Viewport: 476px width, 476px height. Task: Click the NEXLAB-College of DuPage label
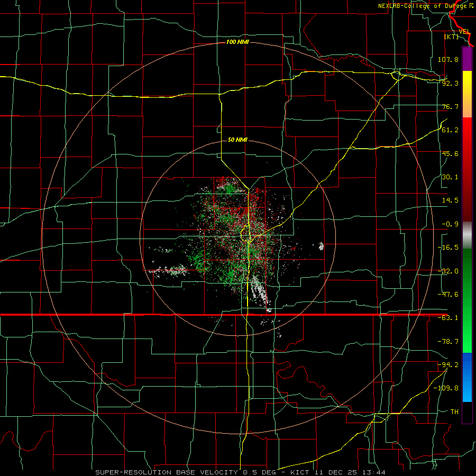423,6
